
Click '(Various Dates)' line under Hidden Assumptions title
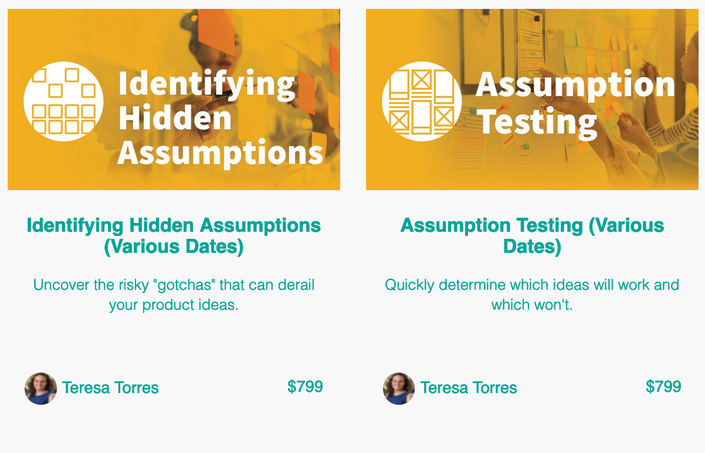[x=174, y=247]
